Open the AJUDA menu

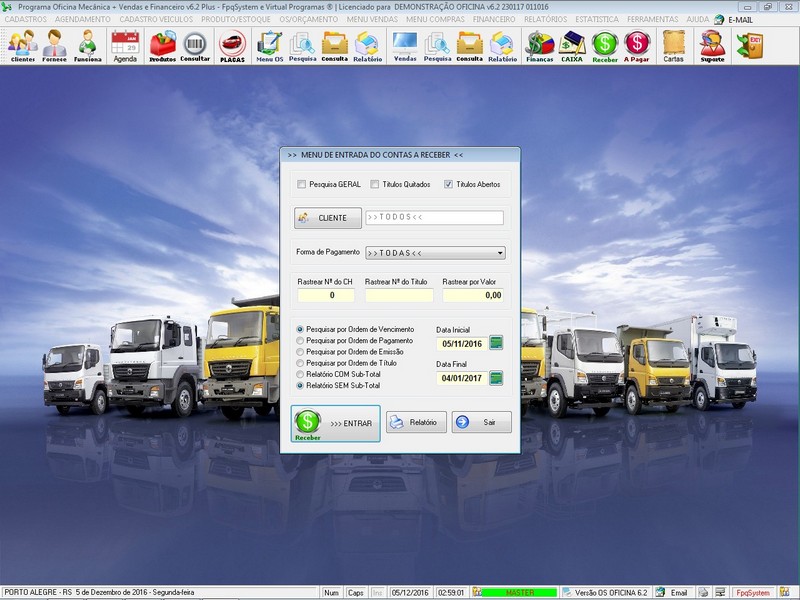(x=697, y=19)
